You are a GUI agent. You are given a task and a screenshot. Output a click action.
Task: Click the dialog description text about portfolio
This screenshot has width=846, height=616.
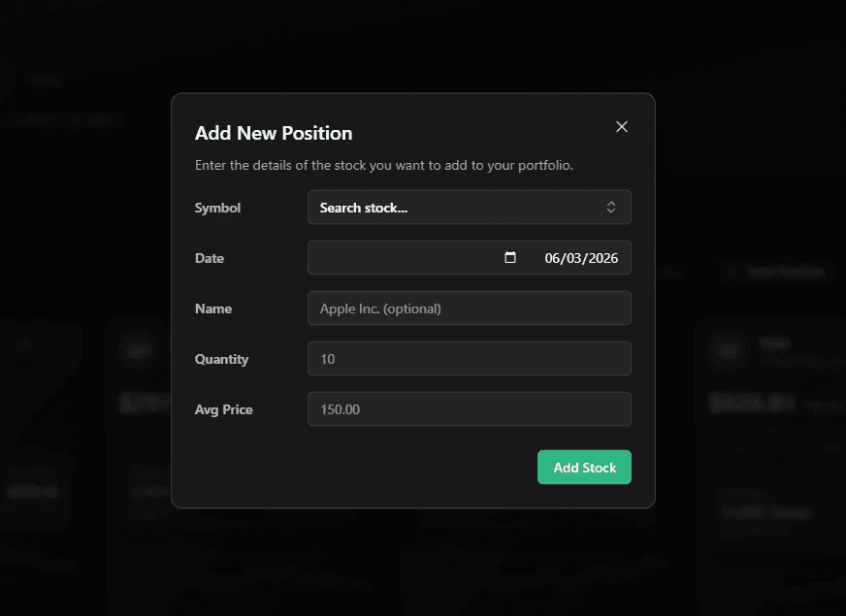383,165
